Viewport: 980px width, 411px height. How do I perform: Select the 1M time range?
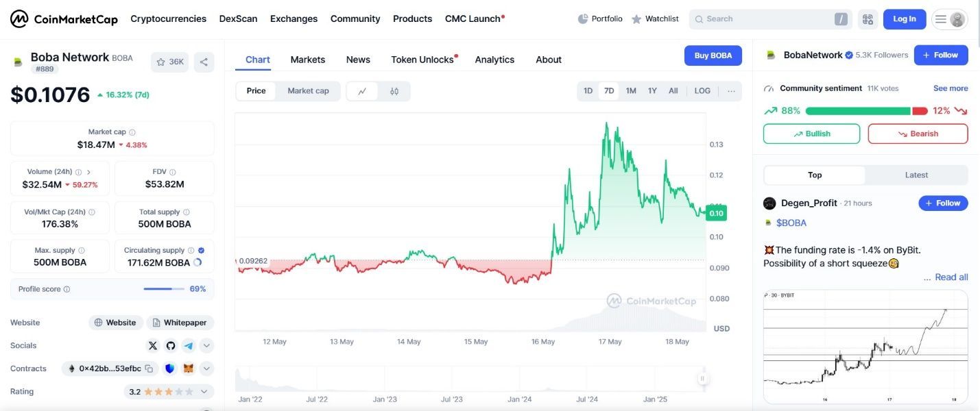coord(631,91)
